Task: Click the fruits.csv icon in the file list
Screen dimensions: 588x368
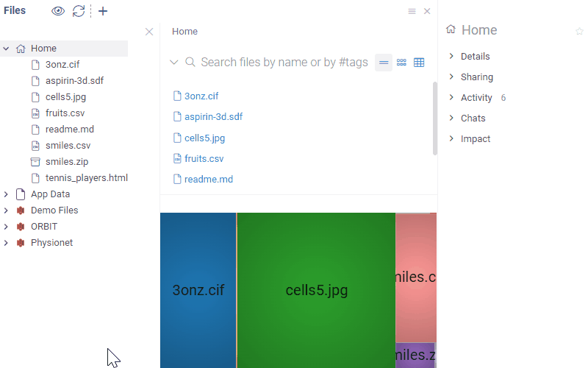Action: point(177,159)
